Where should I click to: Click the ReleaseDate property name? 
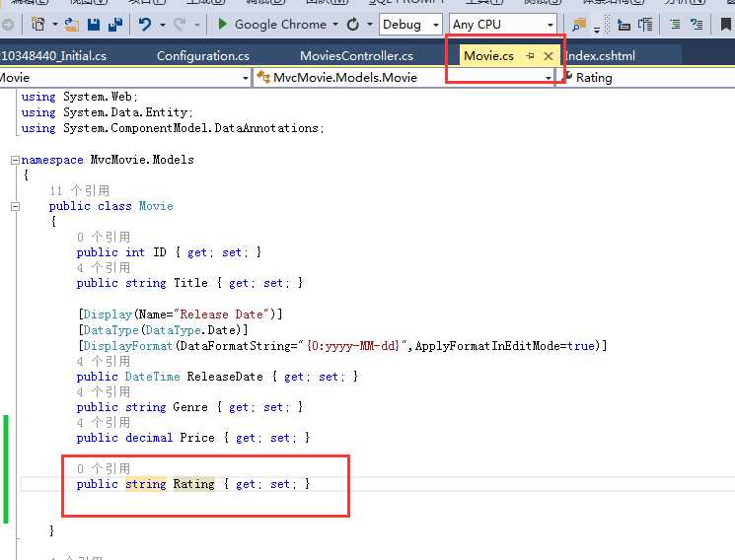pos(225,377)
